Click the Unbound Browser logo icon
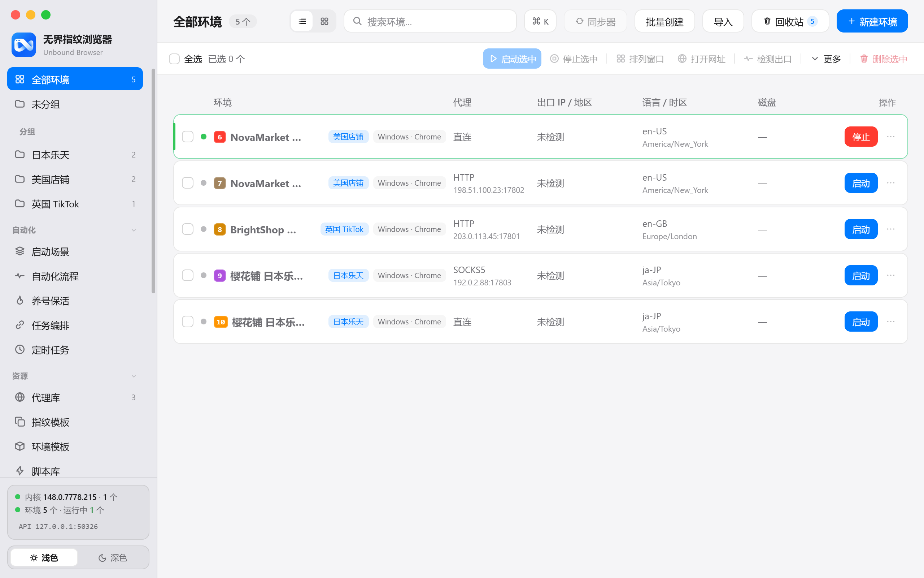 24,45
